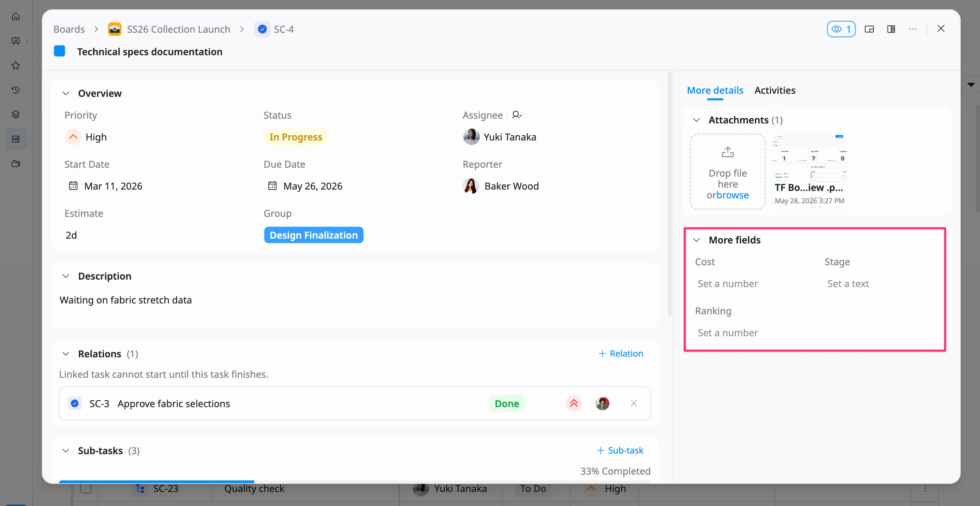Click Baker Wood reporter avatar
Image resolution: width=980 pixels, height=506 pixels.
471,186
